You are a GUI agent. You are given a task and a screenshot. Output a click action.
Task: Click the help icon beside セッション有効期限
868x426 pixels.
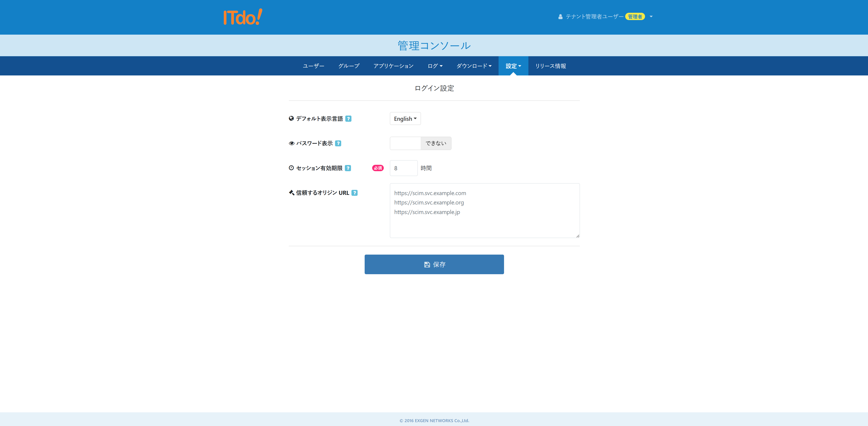point(348,168)
